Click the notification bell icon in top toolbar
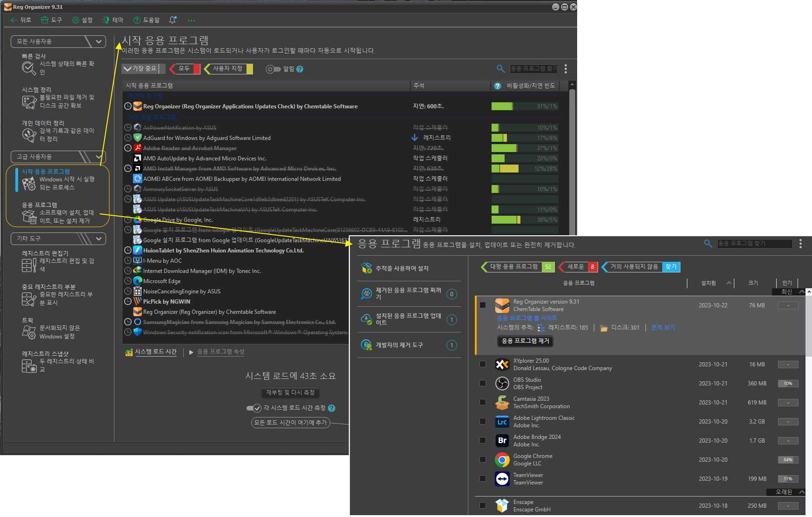 click(x=173, y=20)
